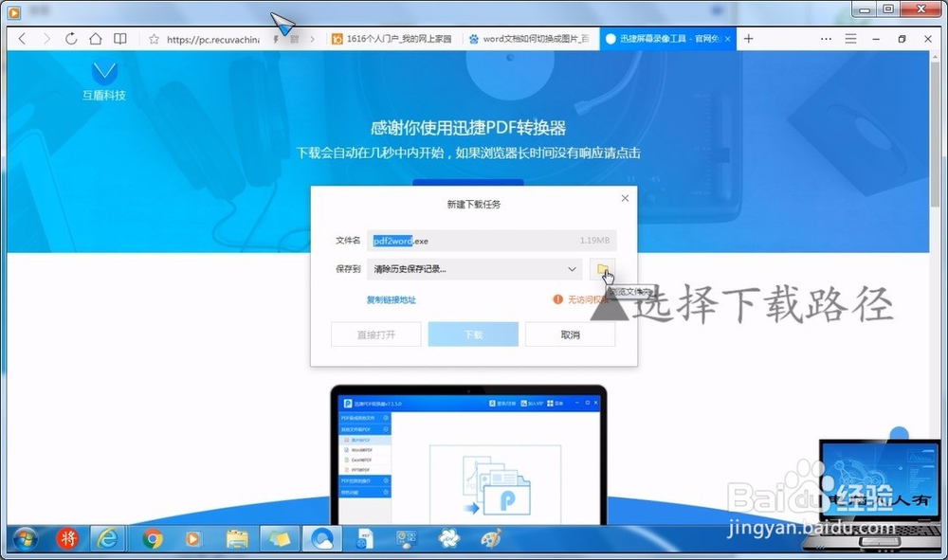Open the browser hamburger menu
Screen dimensions: 948x560
click(850, 39)
